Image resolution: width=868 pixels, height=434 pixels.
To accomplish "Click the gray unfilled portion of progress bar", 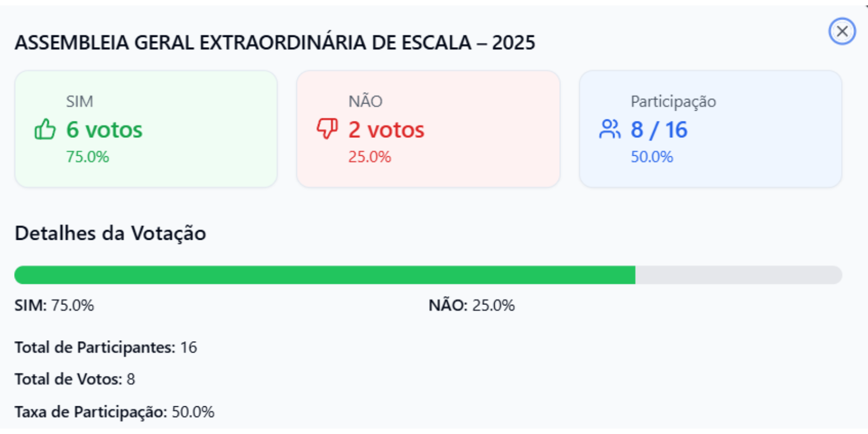I will (738, 275).
